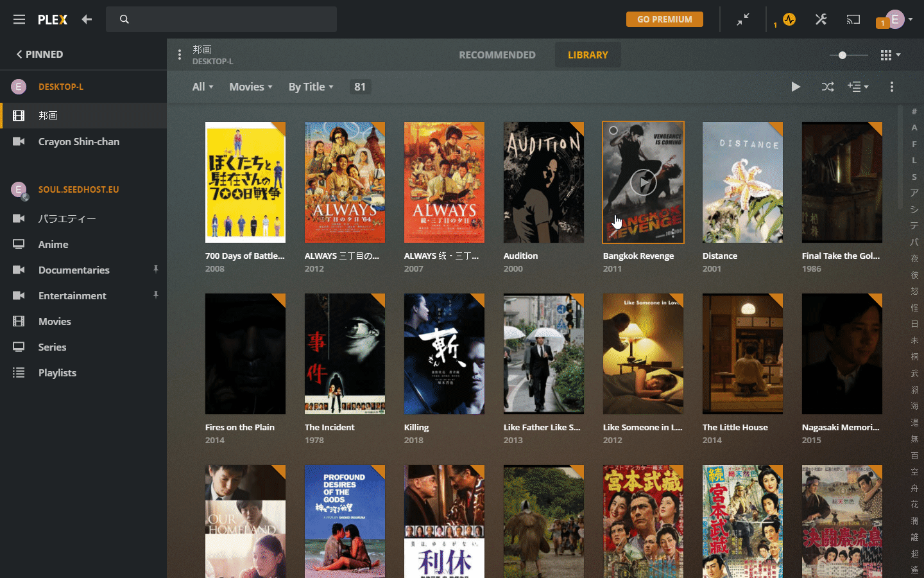The width and height of the screenshot is (924, 578).
Task: Open the Documentaries library
Action: (x=83, y=270)
